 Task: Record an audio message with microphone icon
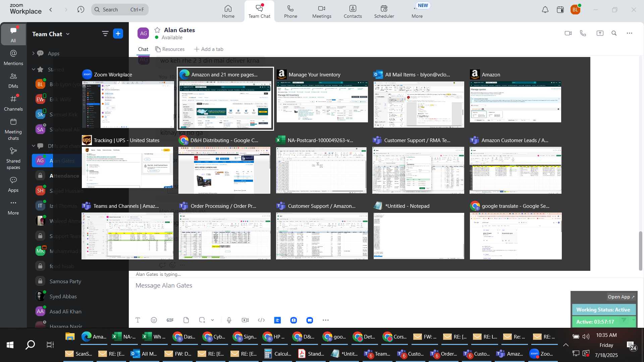point(229,320)
